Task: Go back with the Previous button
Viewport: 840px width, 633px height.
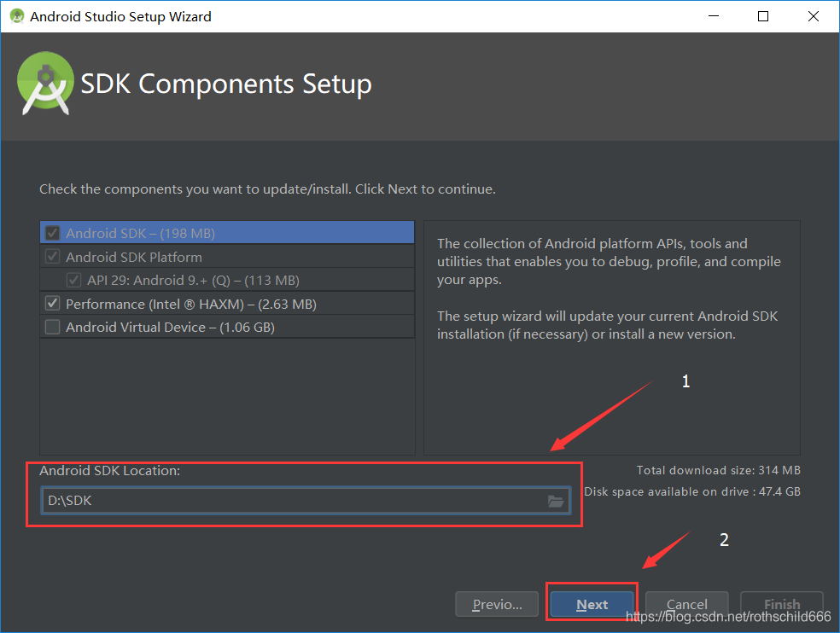Action: pos(498,605)
